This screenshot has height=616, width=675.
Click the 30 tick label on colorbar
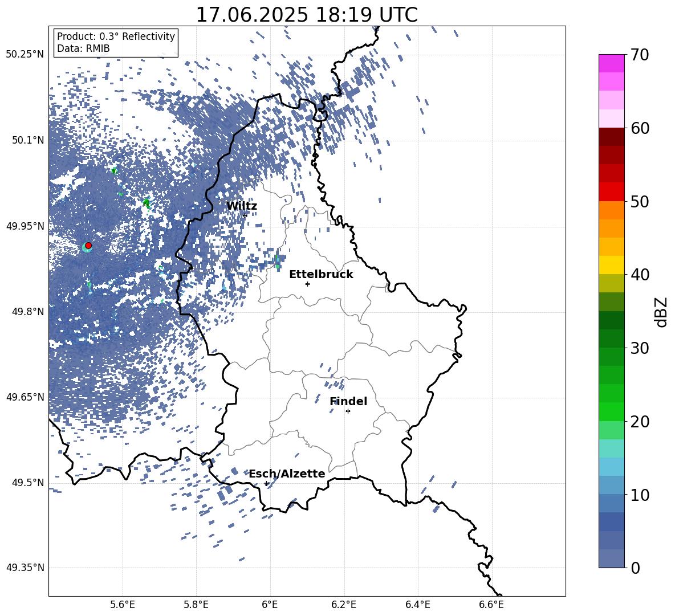point(640,348)
